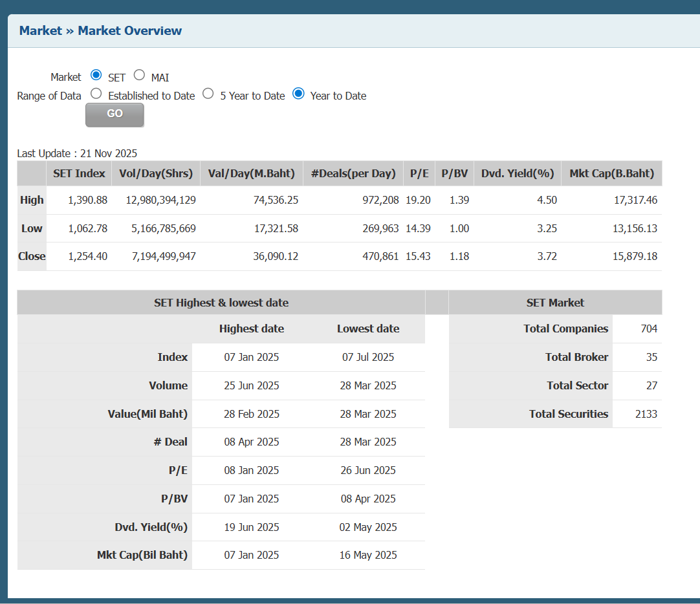Click the # Deal highest date 08 Apr 2025
Image resolution: width=700 pixels, height=604 pixels.
(x=251, y=442)
